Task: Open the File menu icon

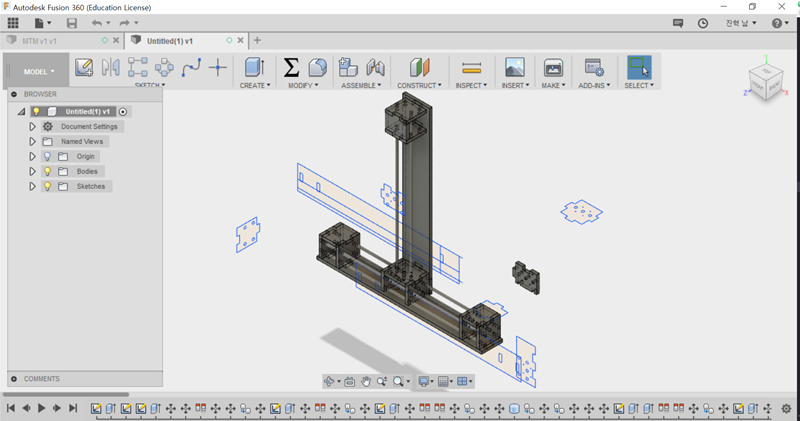Action: (x=42, y=23)
